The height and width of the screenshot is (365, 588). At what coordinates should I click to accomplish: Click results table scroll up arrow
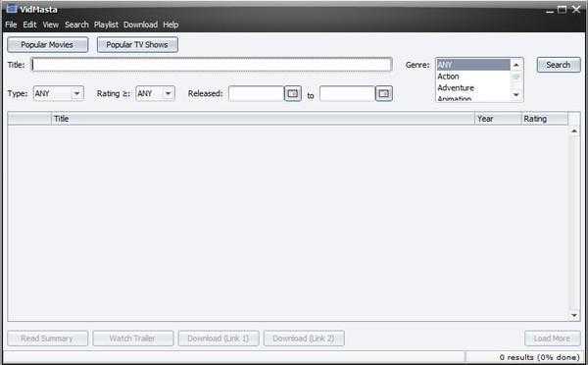574,130
